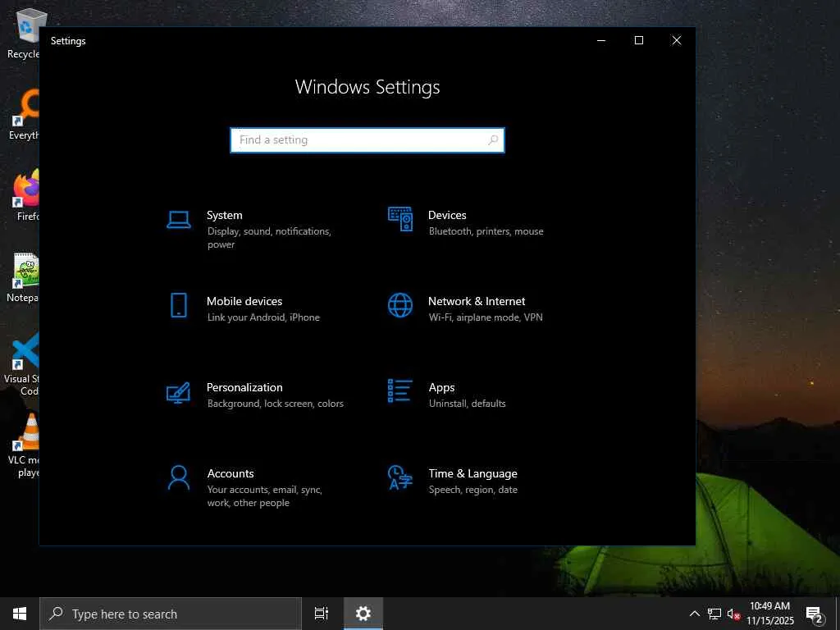The width and height of the screenshot is (840, 630).
Task: Maximize the Settings window
Action: pyautogui.click(x=638, y=41)
